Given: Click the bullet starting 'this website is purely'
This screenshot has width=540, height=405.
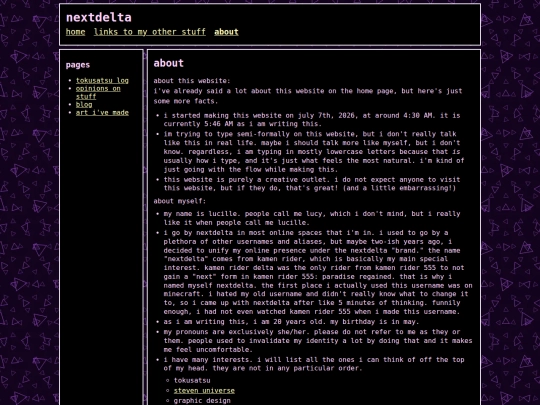Looking at the screenshot, I should [312, 184].
